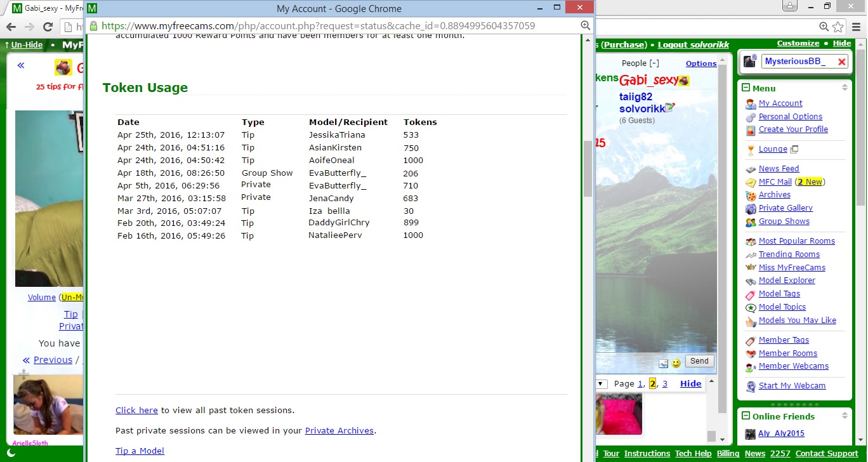Click the Group Shows icon
Image resolution: width=868 pixels, height=462 pixels.
point(751,221)
